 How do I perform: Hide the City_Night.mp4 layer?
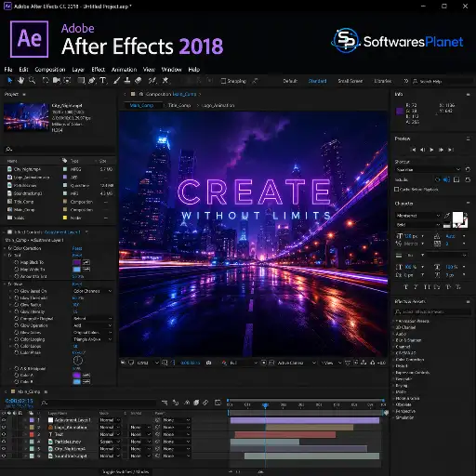pos(4,449)
